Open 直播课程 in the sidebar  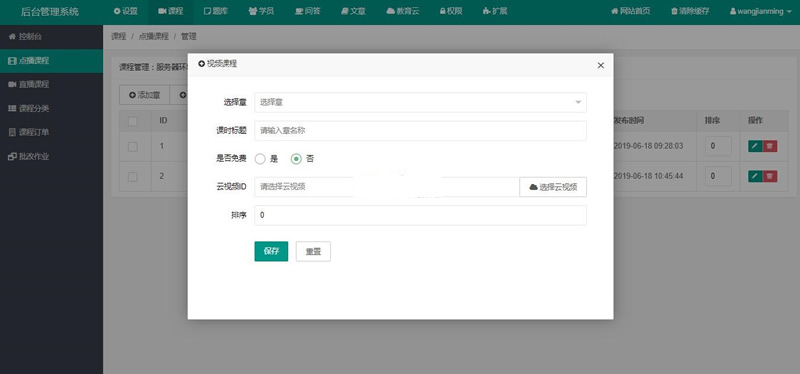tap(52, 84)
